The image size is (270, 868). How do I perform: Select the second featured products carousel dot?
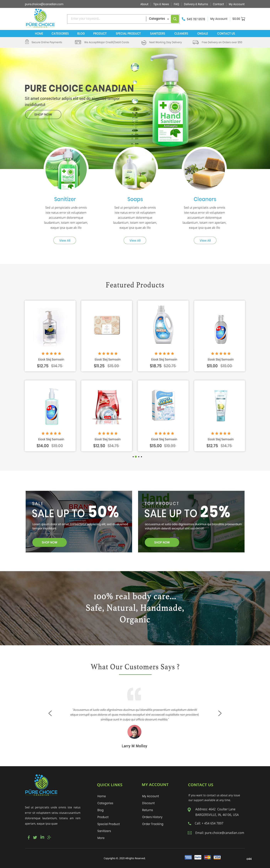(x=136, y=457)
